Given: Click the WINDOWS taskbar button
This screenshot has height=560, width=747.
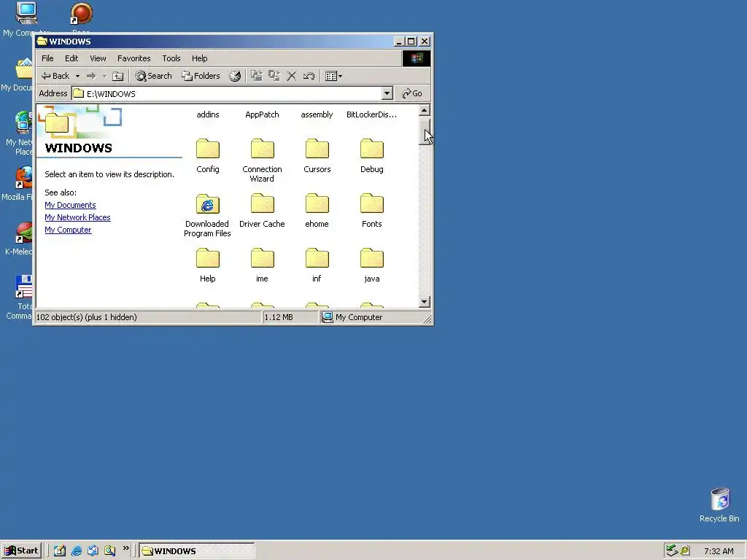Looking at the screenshot, I should [197, 551].
